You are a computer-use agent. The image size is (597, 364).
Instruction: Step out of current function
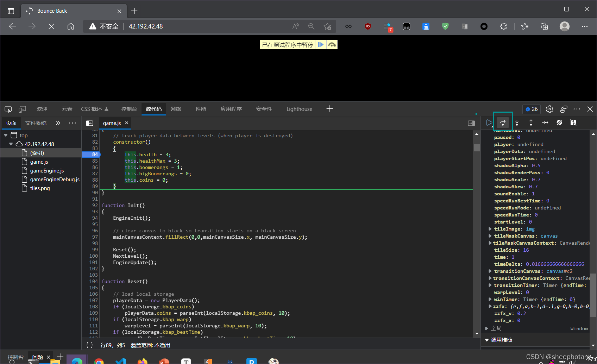pyautogui.click(x=531, y=123)
